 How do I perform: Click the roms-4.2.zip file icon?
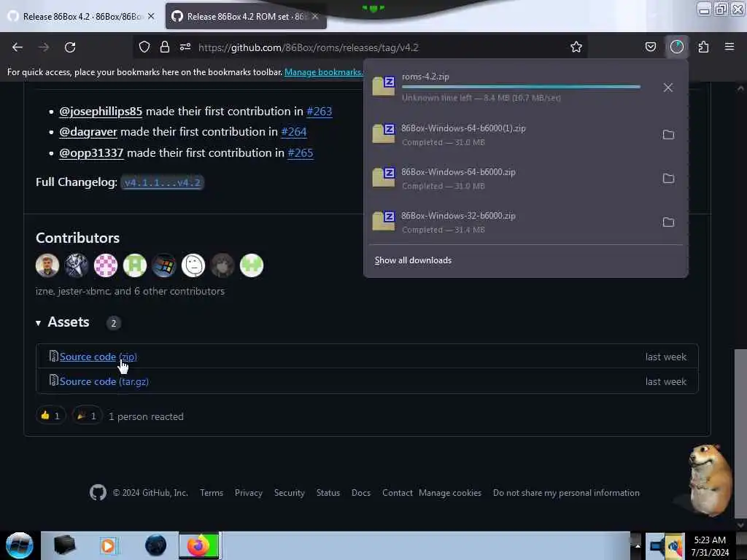tap(384, 86)
